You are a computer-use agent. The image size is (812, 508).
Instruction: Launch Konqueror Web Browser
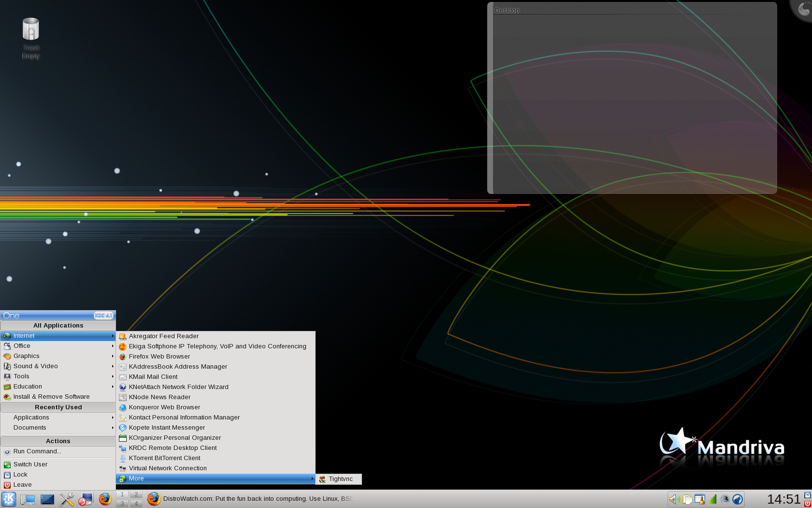click(x=216, y=407)
